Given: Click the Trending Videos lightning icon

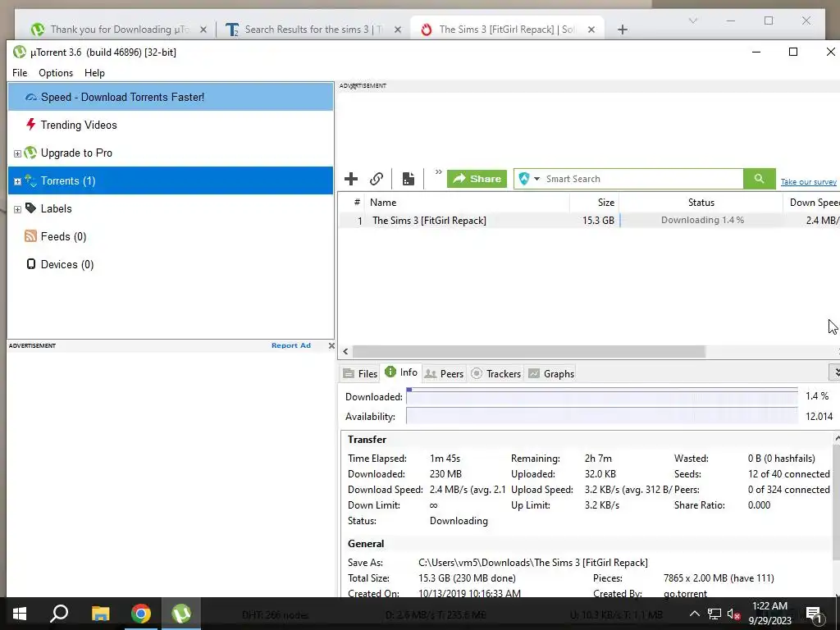Looking at the screenshot, I should pyautogui.click(x=31, y=125).
